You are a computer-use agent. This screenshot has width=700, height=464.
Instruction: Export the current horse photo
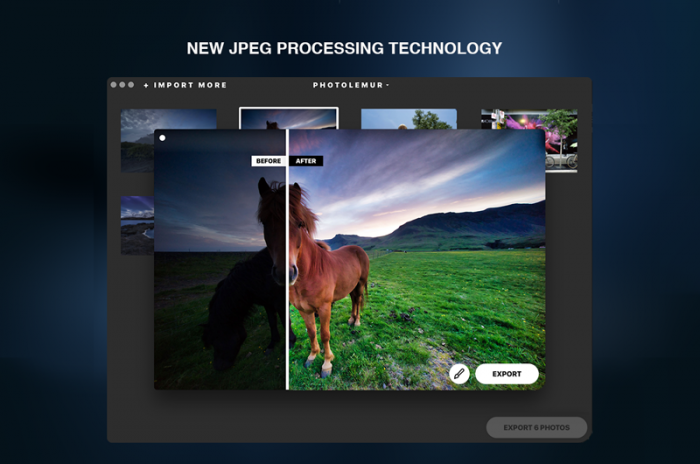click(507, 374)
